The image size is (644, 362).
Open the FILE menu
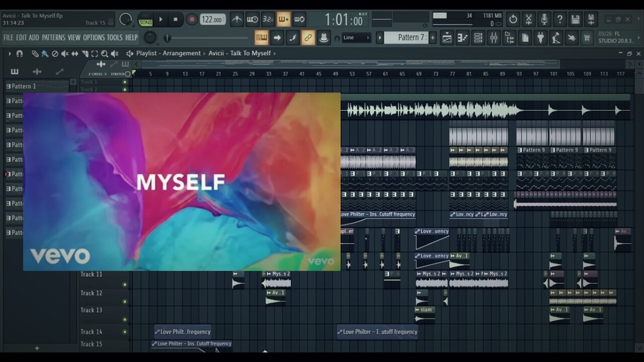click(x=8, y=38)
